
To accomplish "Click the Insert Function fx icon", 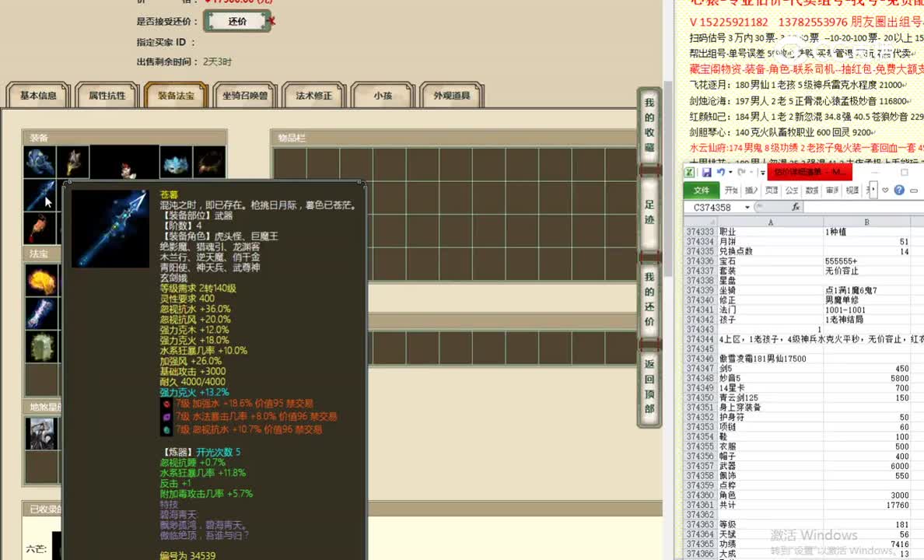I will (x=796, y=207).
